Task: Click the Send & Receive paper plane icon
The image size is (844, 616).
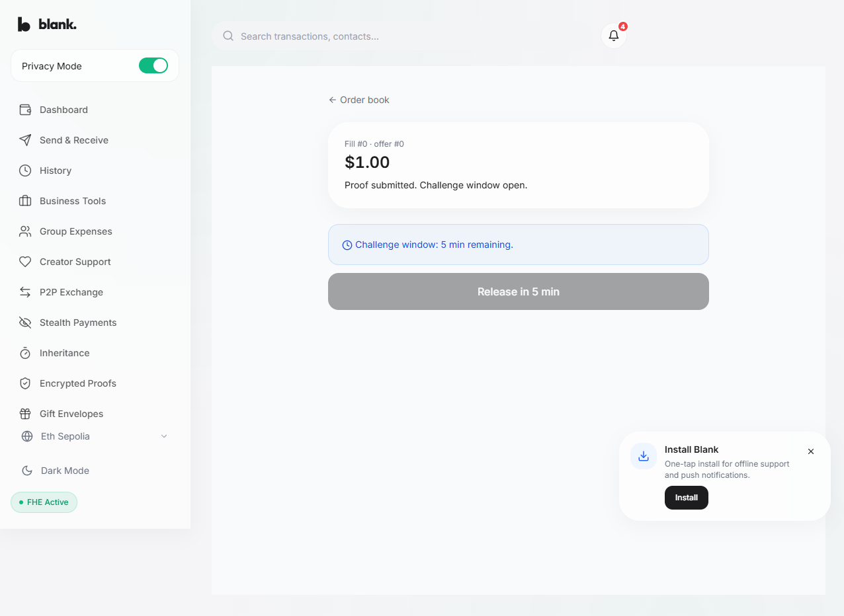Action: pos(25,140)
